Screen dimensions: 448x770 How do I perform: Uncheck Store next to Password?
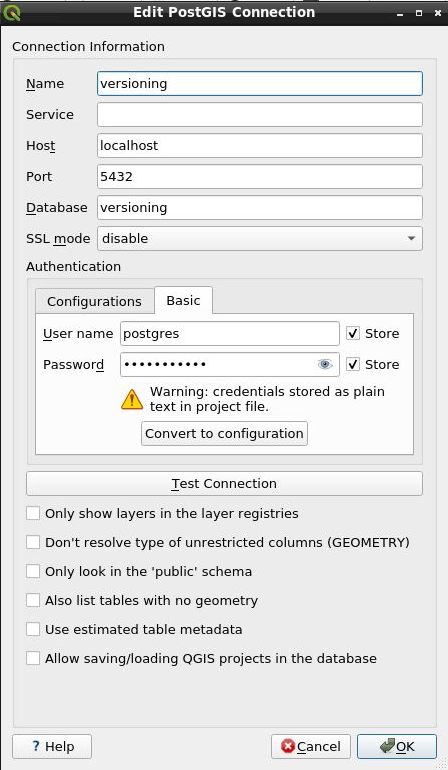(x=353, y=364)
